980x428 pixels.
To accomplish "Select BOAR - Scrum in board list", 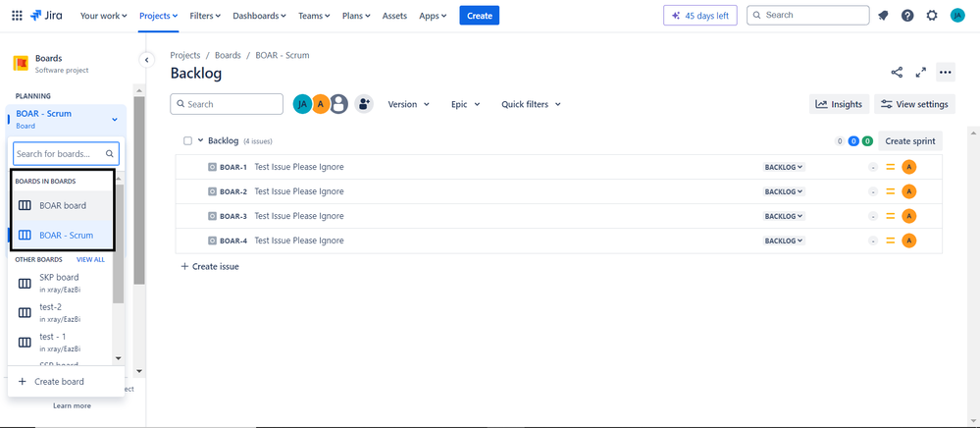I will coord(61,236).
